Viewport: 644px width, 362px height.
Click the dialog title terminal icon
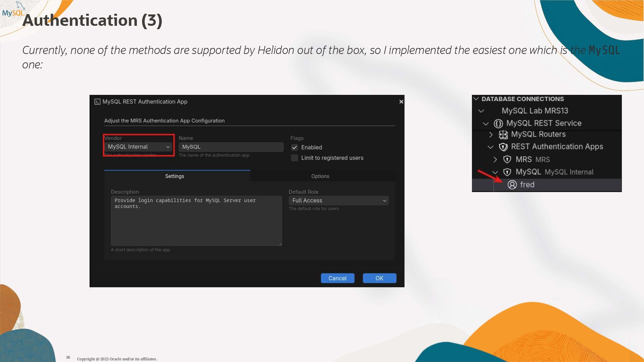97,102
